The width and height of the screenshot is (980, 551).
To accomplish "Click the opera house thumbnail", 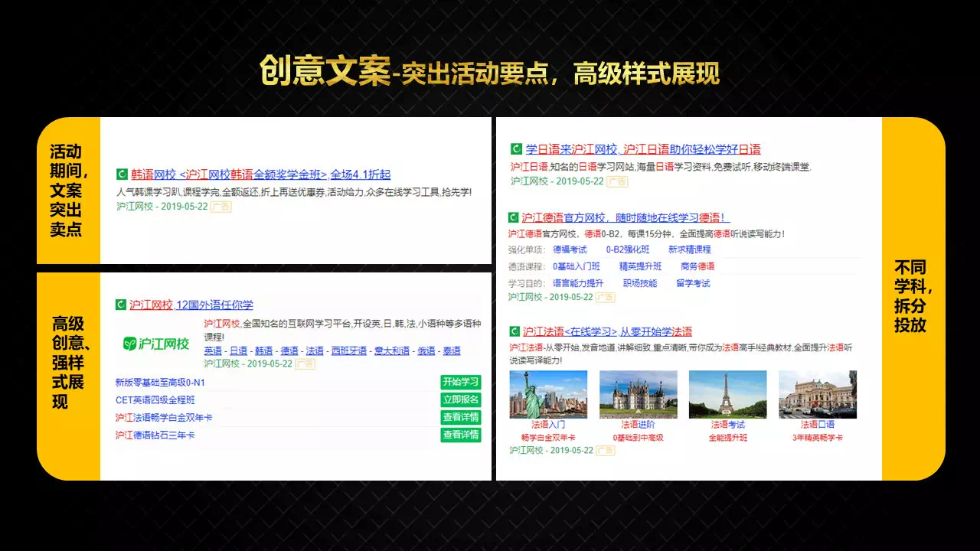I will [818, 394].
